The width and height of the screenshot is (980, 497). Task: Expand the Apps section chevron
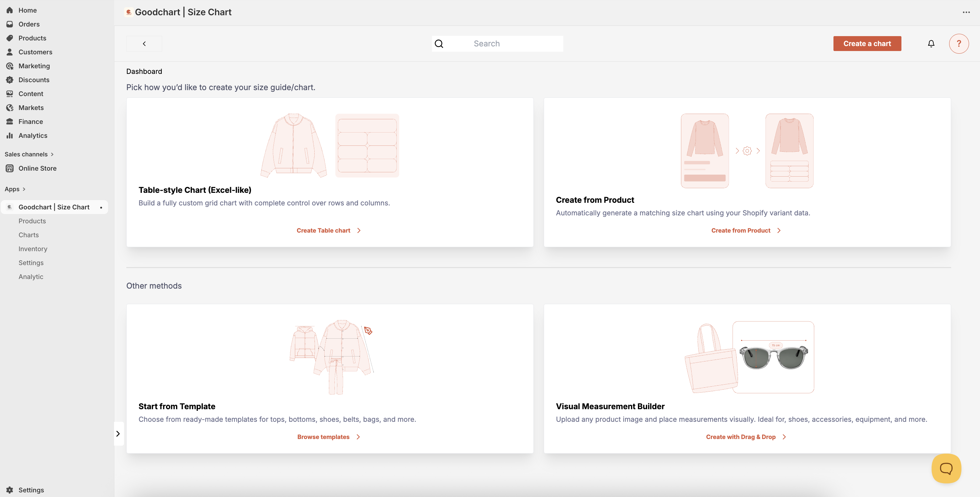click(24, 189)
